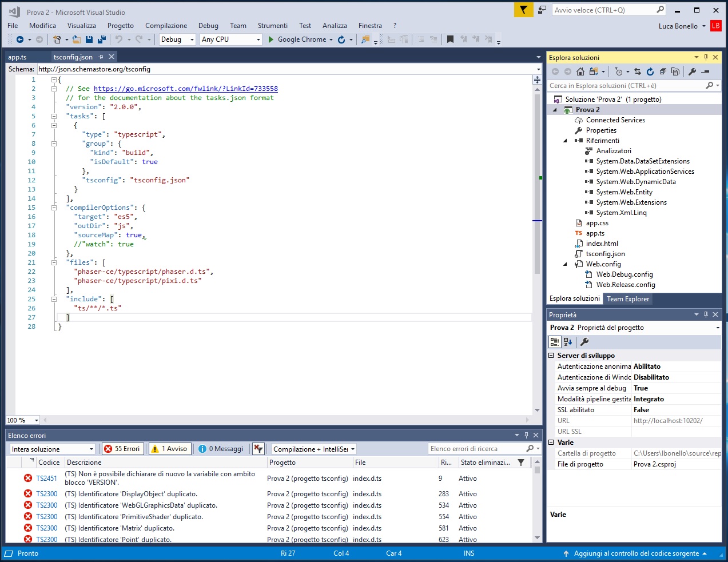
Task: Open Property Pages wrench icon in Proprietà
Action: [584, 342]
